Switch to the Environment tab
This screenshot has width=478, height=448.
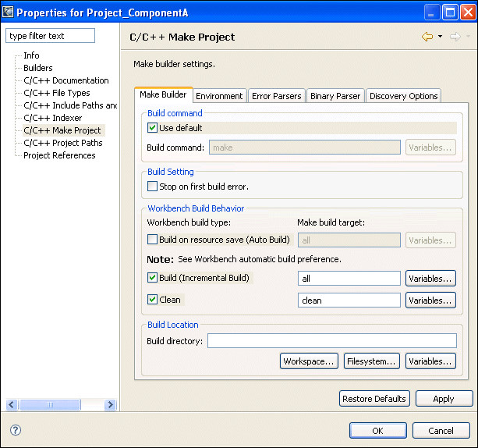219,96
